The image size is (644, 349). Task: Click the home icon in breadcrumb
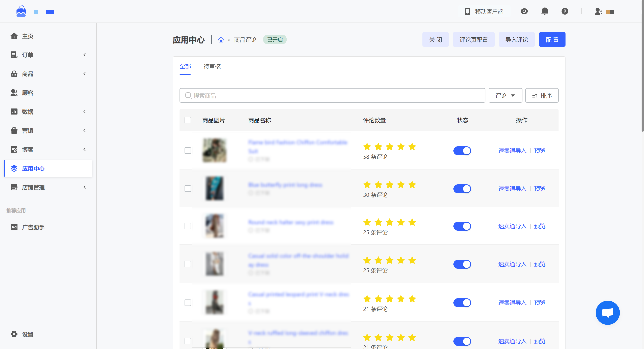coord(221,40)
